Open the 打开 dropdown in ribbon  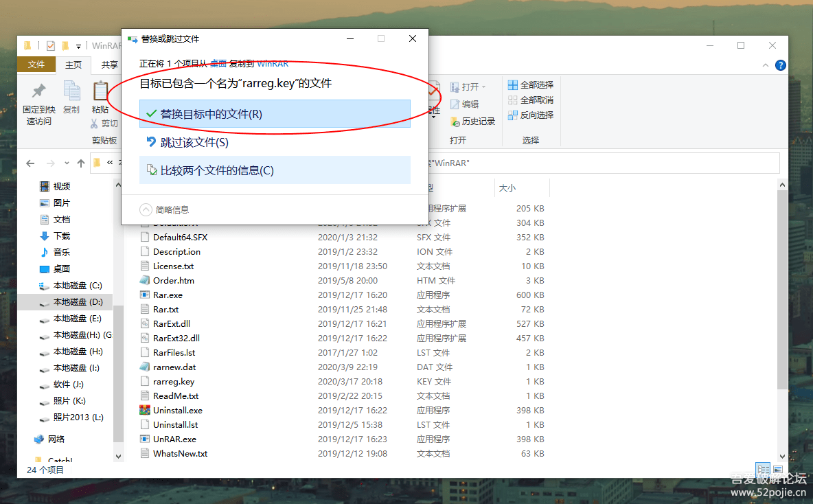coord(468,87)
